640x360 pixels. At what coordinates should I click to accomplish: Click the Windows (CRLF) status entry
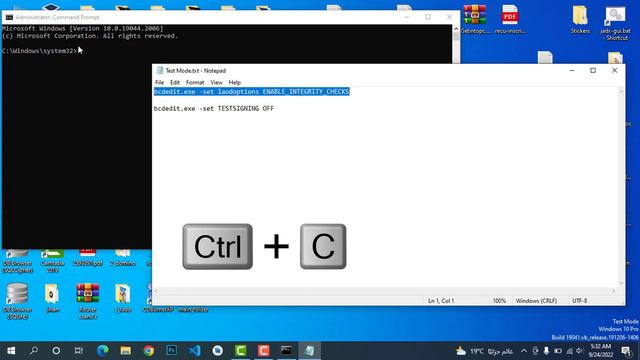pyautogui.click(x=536, y=301)
